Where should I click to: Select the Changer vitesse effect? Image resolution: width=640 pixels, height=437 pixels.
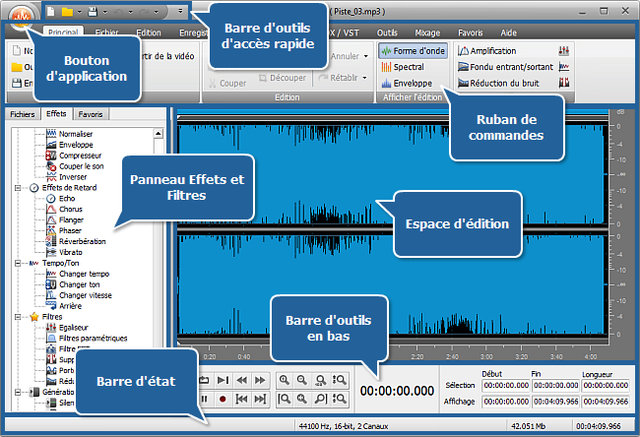[79, 295]
